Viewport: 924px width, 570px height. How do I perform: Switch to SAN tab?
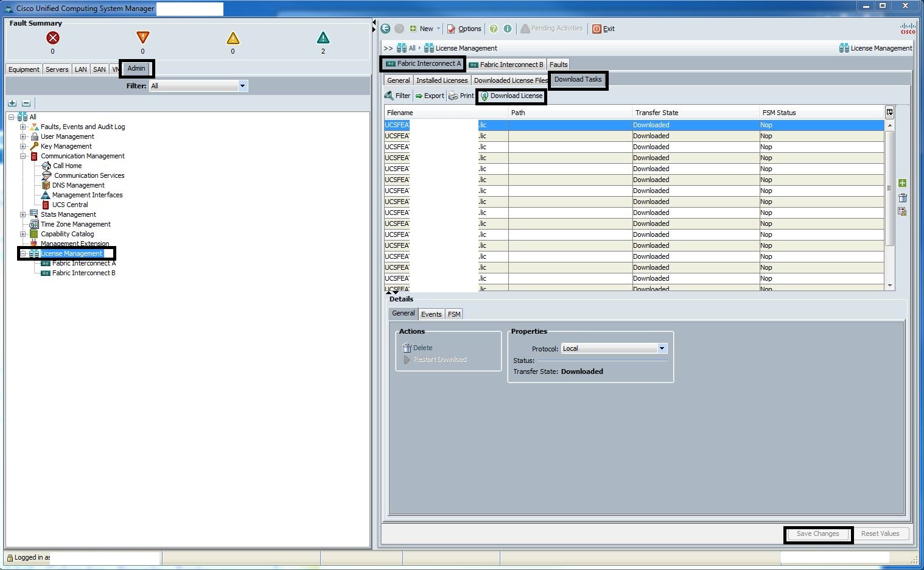(x=99, y=69)
